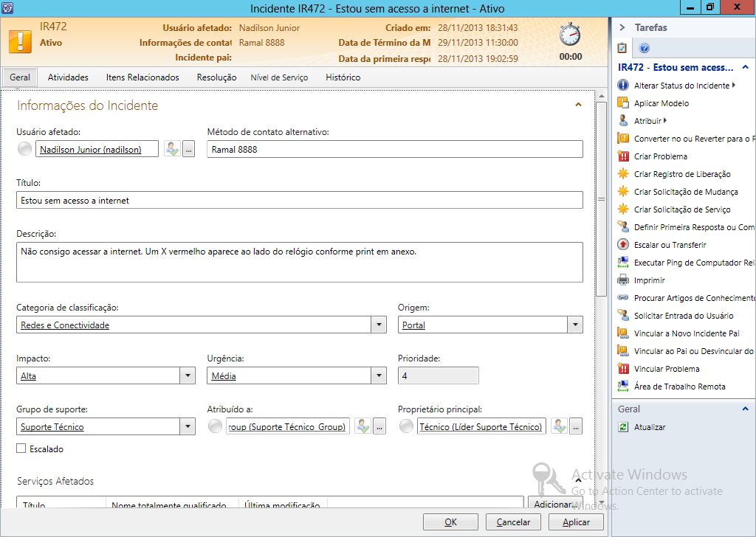Click Criar Registro de Liberação icon
This screenshot has height=537, width=756.
623,174
